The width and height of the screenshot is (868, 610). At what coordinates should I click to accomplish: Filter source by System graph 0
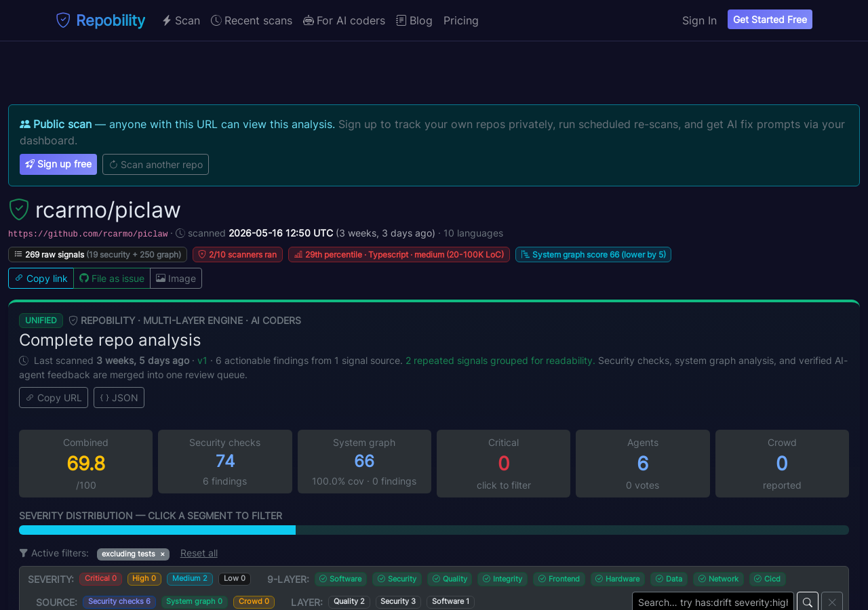click(194, 601)
